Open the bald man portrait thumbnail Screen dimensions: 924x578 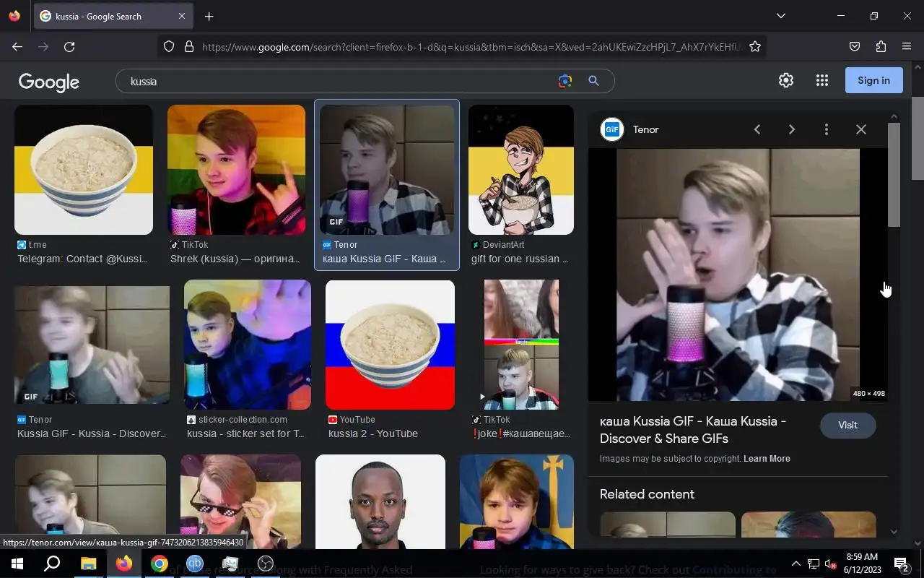[x=380, y=501]
